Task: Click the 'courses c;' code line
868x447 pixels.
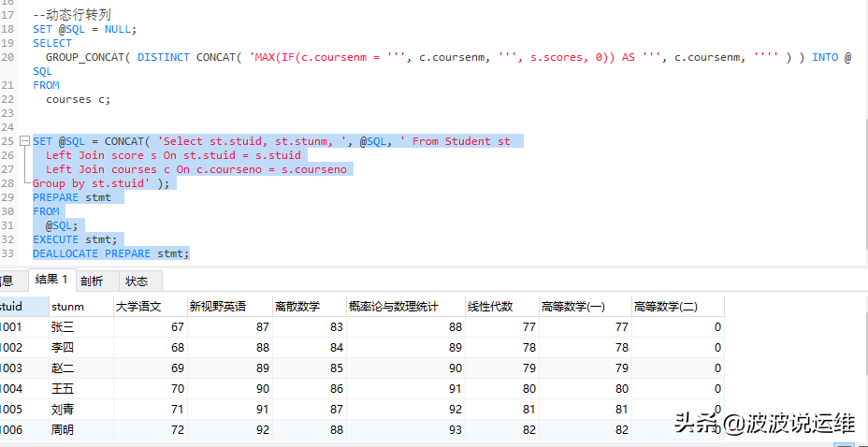Action: tap(79, 99)
